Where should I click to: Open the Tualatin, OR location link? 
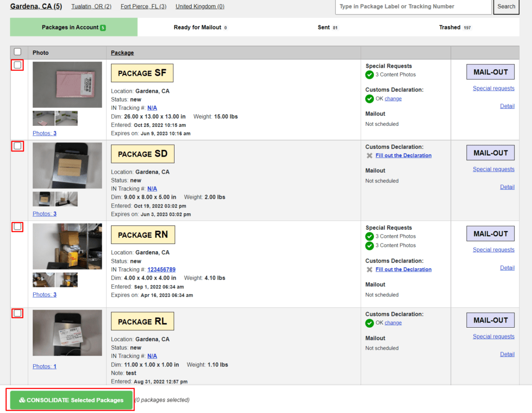tap(91, 6)
